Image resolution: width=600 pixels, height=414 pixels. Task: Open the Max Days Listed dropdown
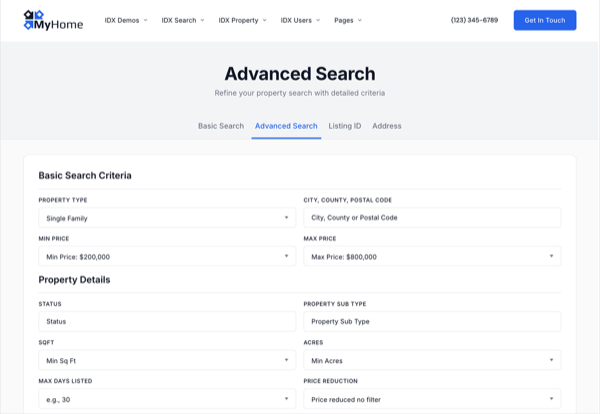[x=167, y=399]
